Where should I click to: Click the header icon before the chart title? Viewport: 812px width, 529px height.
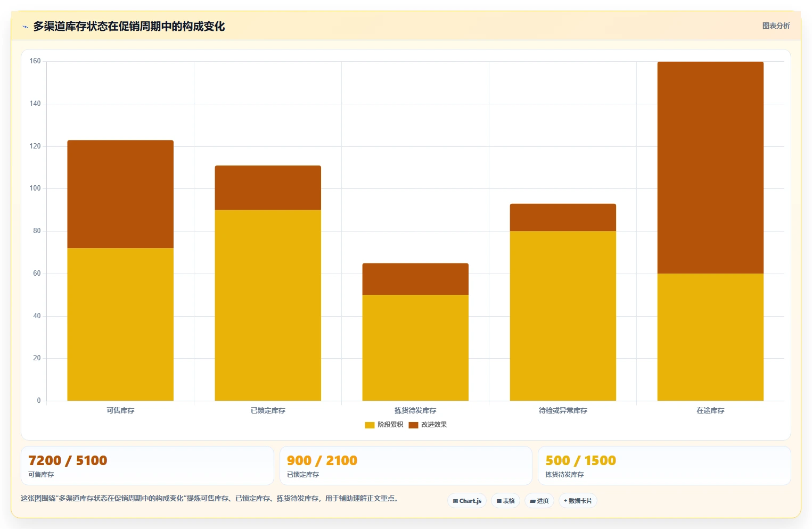tap(25, 27)
